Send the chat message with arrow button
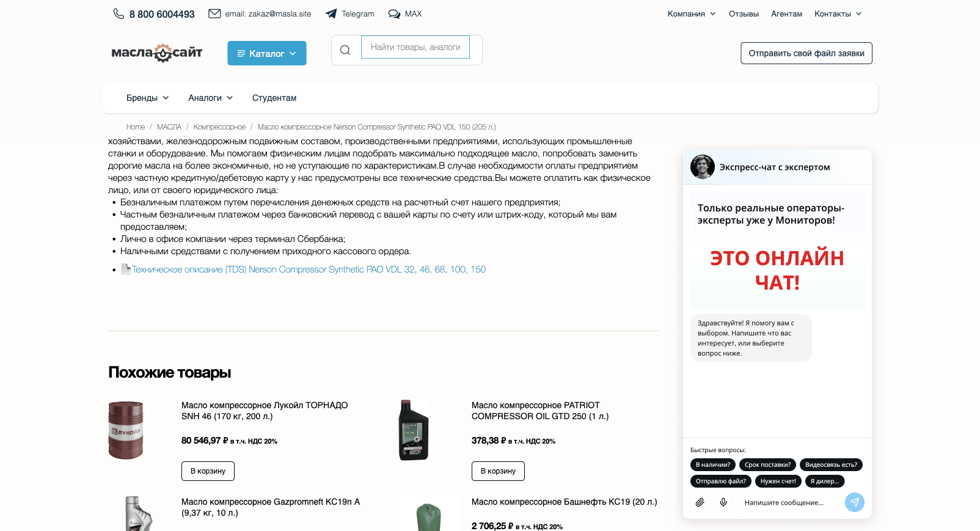The image size is (980, 531). (x=854, y=502)
